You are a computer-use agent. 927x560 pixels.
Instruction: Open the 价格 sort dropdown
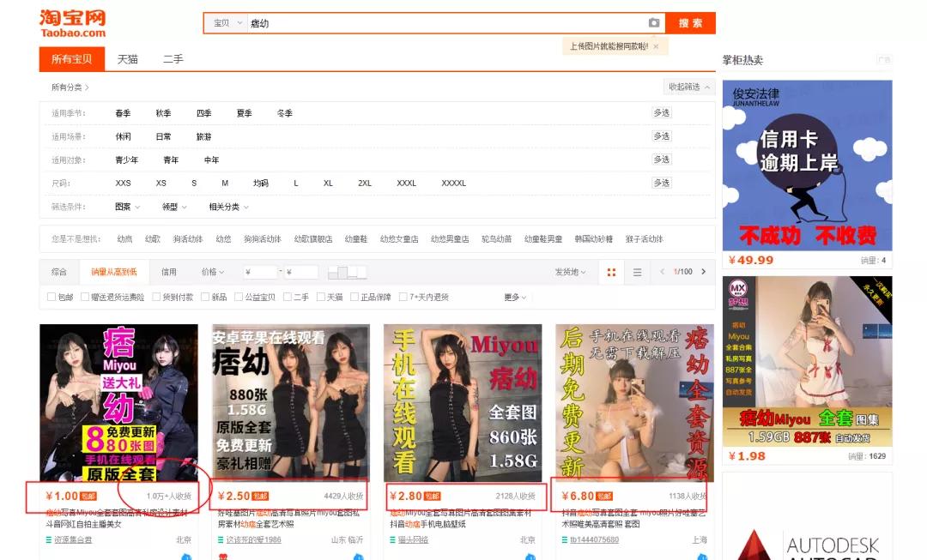tap(213, 272)
